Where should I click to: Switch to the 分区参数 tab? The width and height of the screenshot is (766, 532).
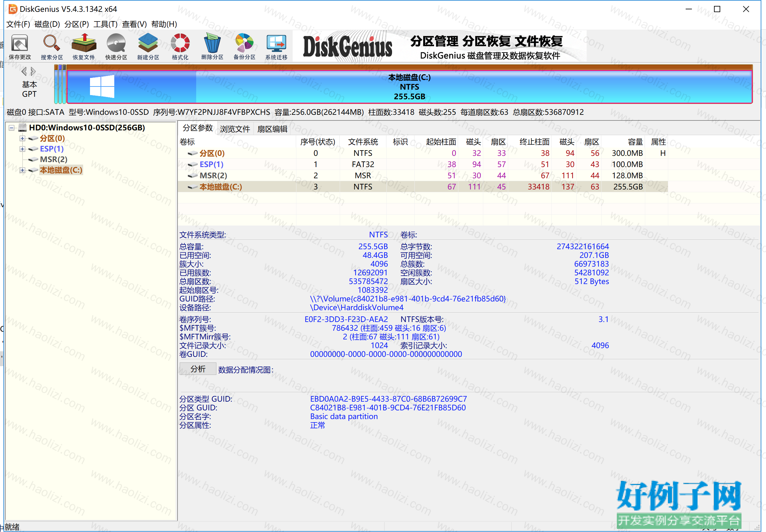(198, 128)
